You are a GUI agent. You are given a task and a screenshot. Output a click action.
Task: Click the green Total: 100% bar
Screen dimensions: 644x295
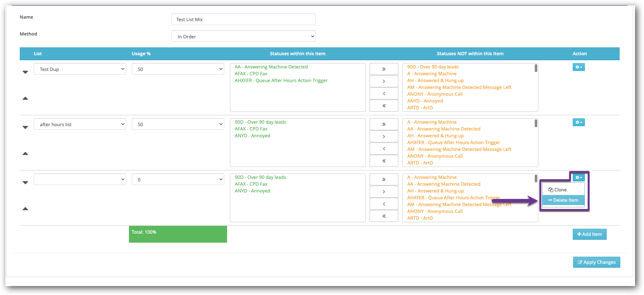[178, 234]
